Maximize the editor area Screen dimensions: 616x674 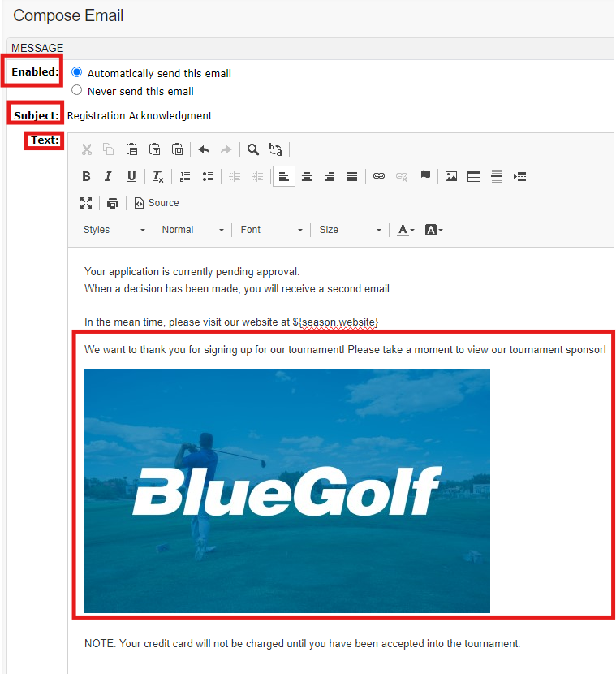pos(86,203)
